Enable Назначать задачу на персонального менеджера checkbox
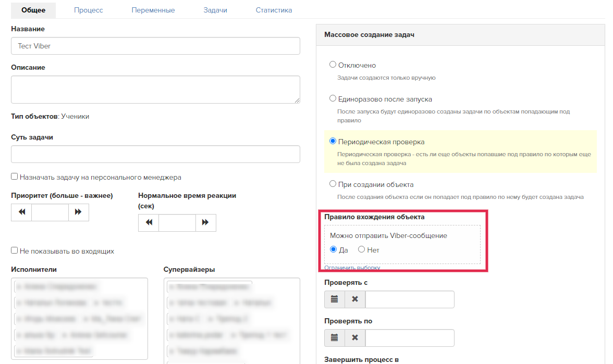The height and width of the screenshot is (364, 613). pos(15,177)
